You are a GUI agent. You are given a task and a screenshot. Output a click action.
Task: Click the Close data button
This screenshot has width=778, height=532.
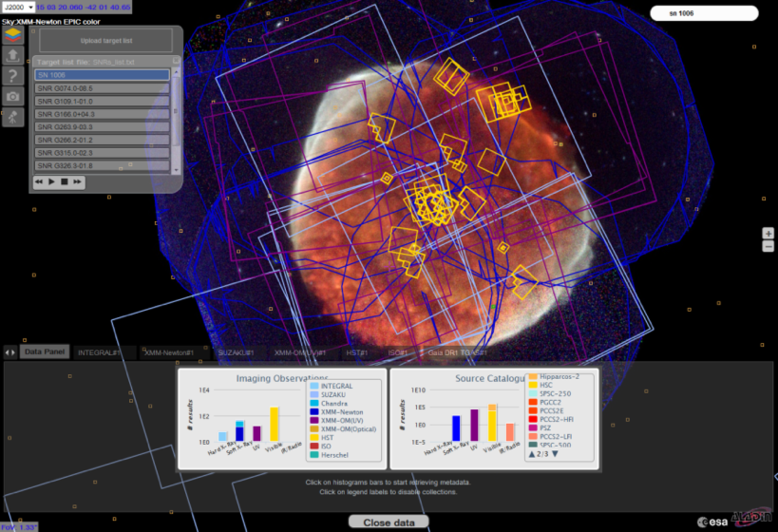click(x=389, y=522)
